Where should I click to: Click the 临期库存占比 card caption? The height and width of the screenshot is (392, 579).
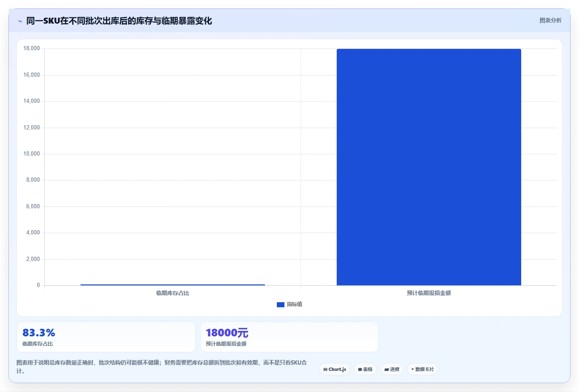(38, 344)
